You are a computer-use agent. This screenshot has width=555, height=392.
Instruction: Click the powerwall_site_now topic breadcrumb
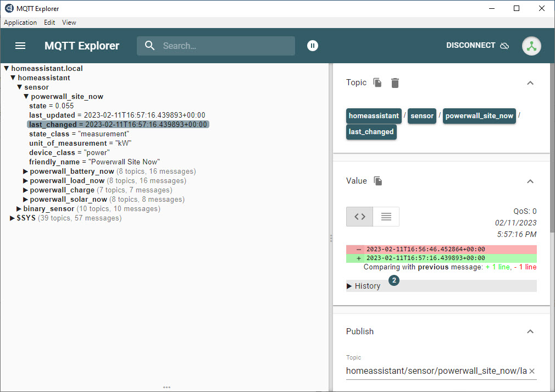coord(479,116)
